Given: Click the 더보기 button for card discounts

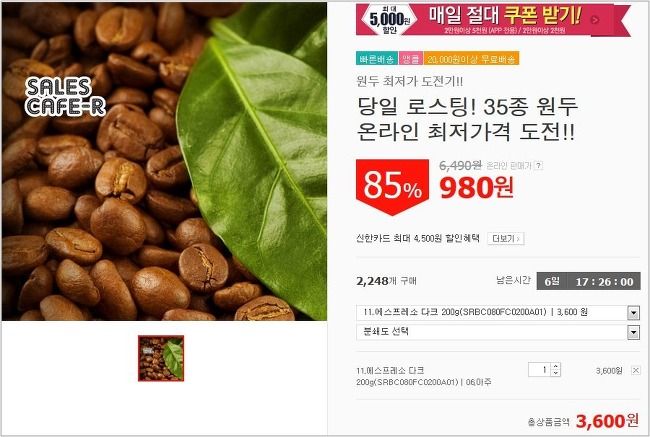Looking at the screenshot, I should click(x=506, y=238).
